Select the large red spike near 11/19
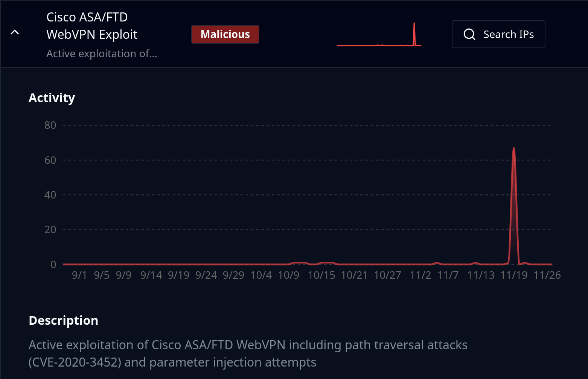The image size is (588, 379). (x=514, y=170)
